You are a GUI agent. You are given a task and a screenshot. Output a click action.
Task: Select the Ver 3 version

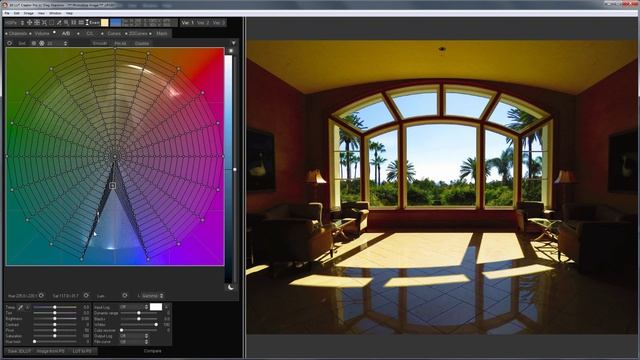(x=218, y=23)
